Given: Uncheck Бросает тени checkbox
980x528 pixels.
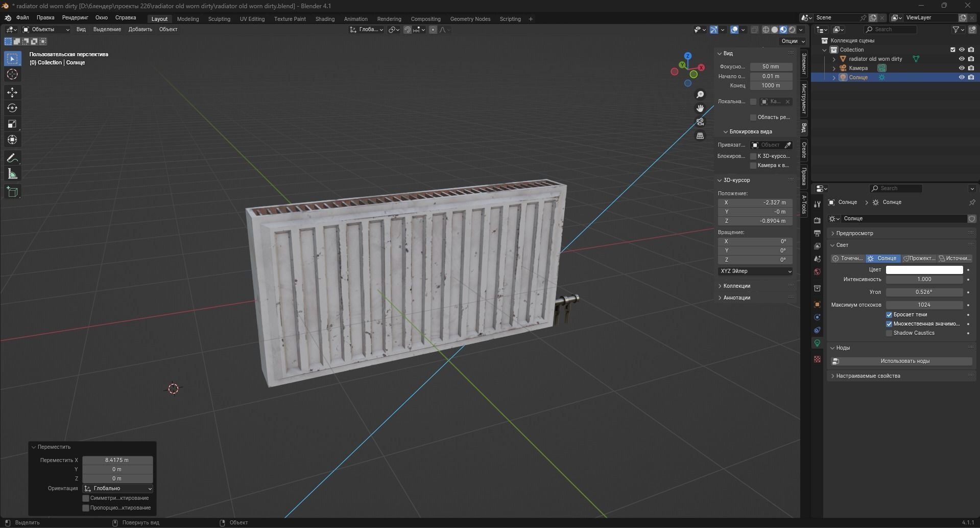Looking at the screenshot, I should click(x=889, y=315).
